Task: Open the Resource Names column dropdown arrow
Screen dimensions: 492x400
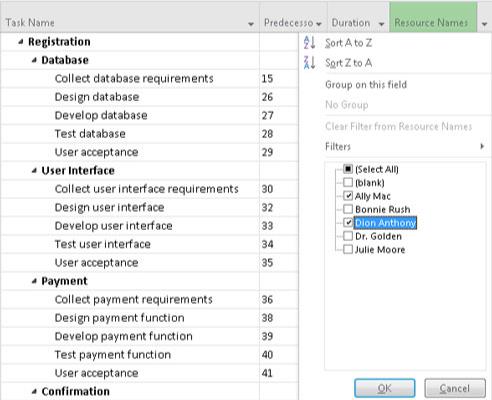Action: point(484,24)
